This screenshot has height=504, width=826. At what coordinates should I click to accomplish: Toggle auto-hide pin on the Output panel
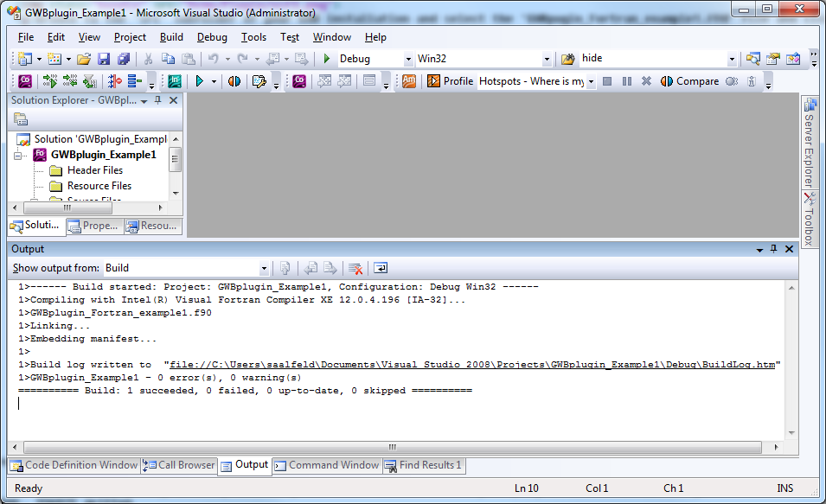774,249
